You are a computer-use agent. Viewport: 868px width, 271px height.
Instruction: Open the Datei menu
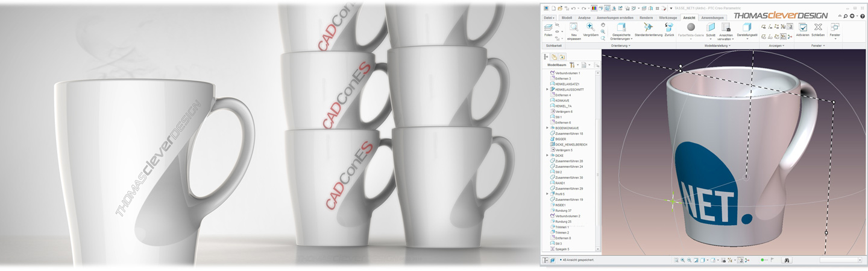(549, 18)
